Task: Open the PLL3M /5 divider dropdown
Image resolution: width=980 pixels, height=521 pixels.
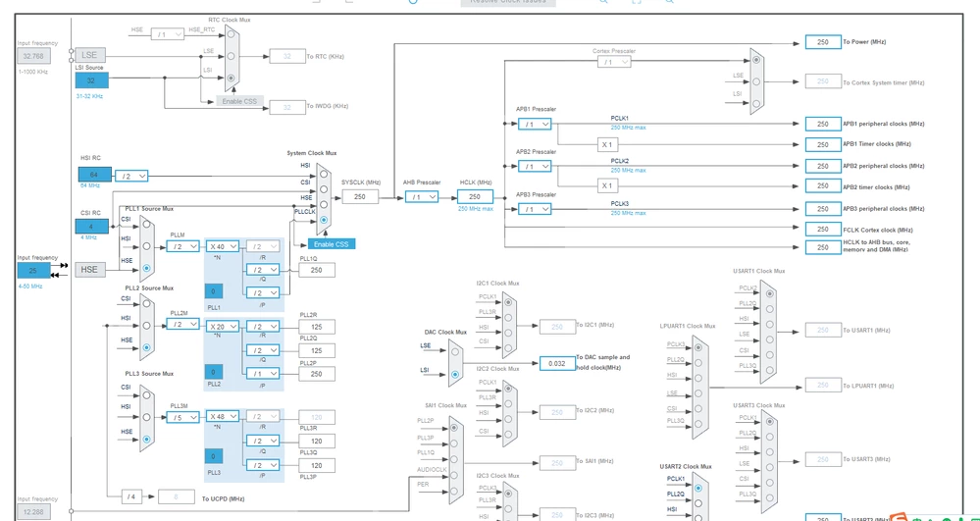Action: [x=182, y=417]
